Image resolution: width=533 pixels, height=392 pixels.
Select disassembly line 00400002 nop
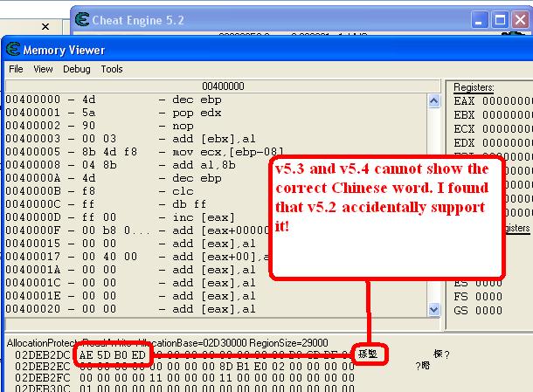pos(216,126)
